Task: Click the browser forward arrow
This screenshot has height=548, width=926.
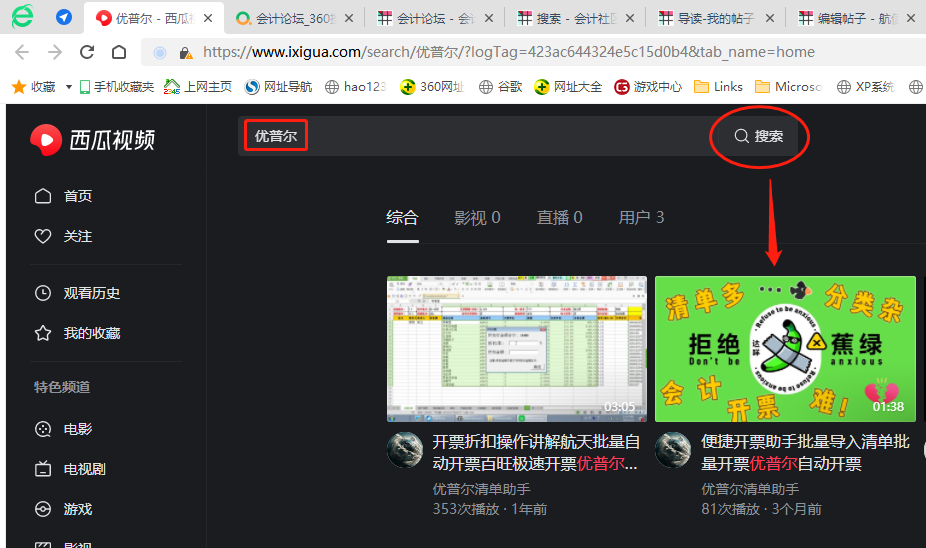Action: [x=55, y=53]
